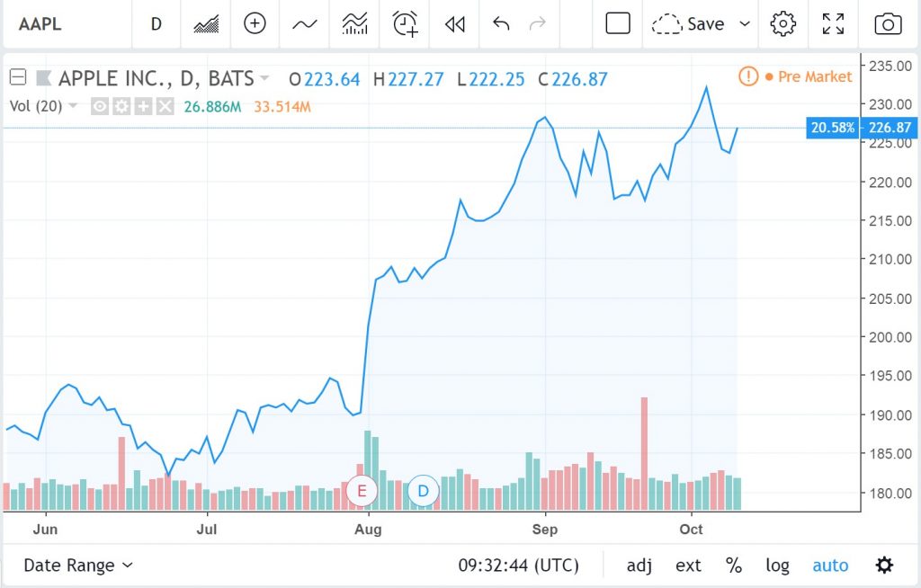
Task: Open the chart style selector icon
Action: coord(206,24)
